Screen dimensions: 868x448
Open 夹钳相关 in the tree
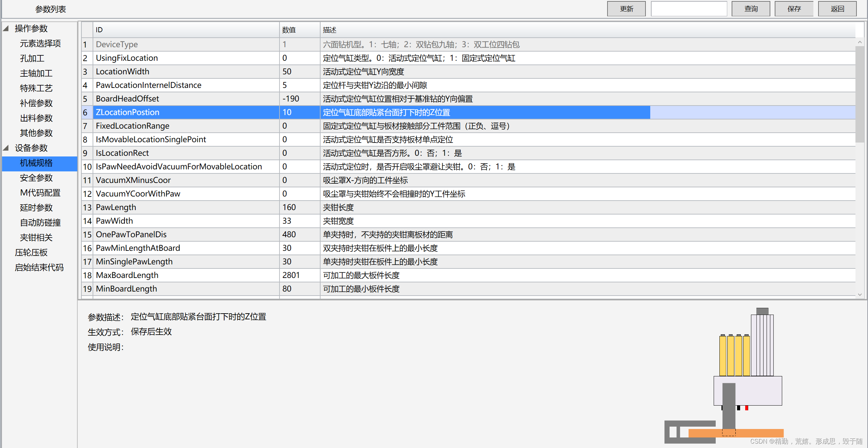pyautogui.click(x=36, y=238)
